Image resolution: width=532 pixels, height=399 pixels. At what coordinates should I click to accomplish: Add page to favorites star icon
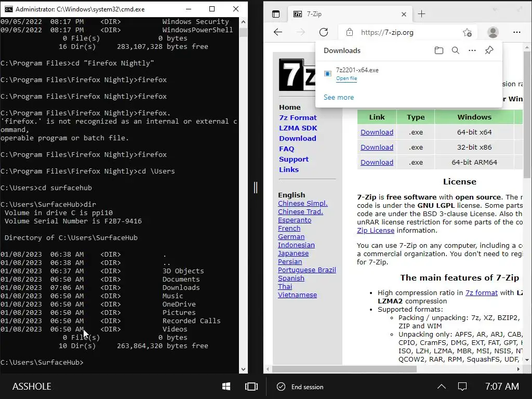(x=467, y=33)
